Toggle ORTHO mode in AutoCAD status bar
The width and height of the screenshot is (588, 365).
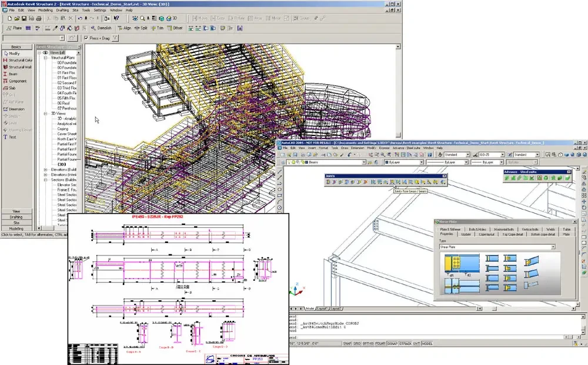(x=368, y=344)
